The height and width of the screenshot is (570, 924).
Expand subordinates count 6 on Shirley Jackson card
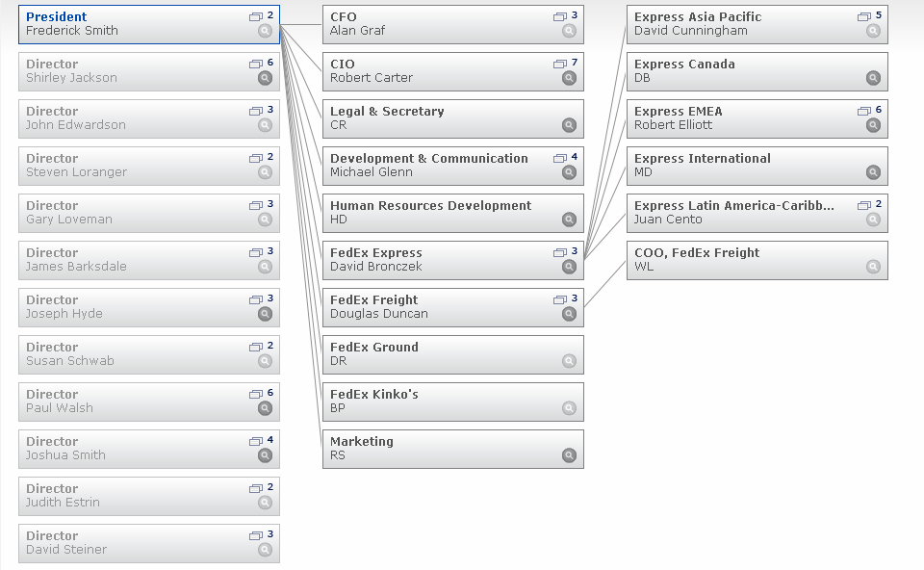[x=261, y=64]
